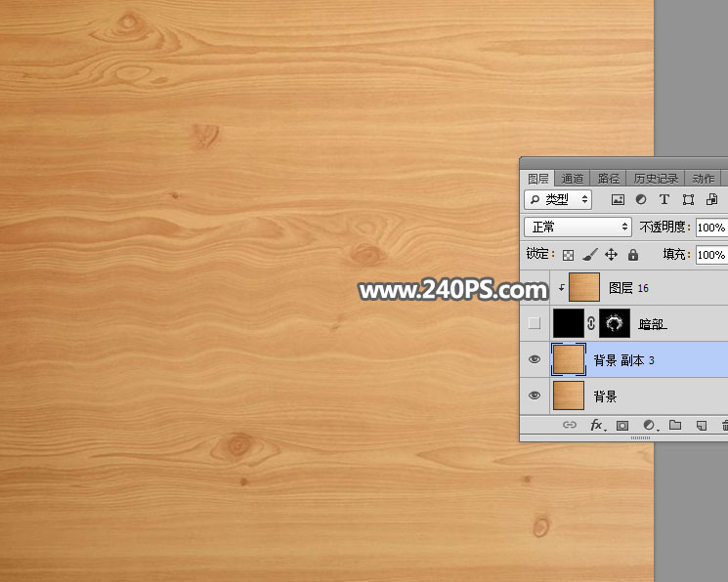Create a new layer
Viewport: 728px width, 582px height.
coord(702,425)
